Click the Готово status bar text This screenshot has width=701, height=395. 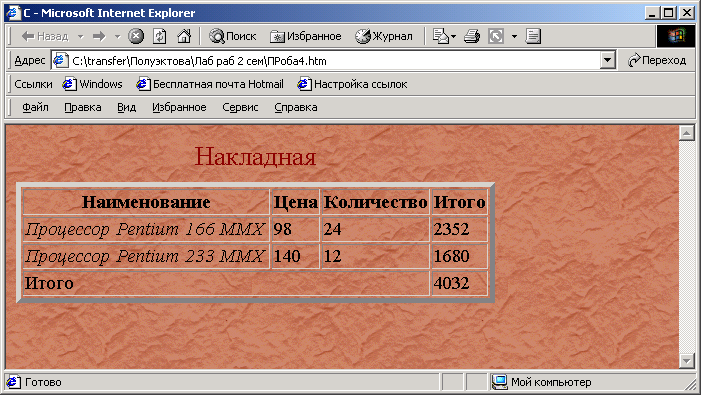click(x=43, y=382)
